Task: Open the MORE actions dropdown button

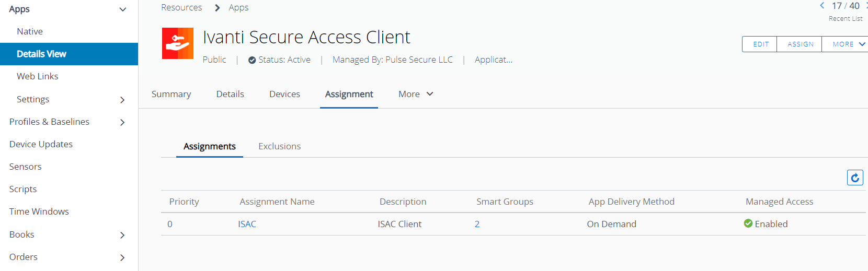Action: [x=848, y=44]
